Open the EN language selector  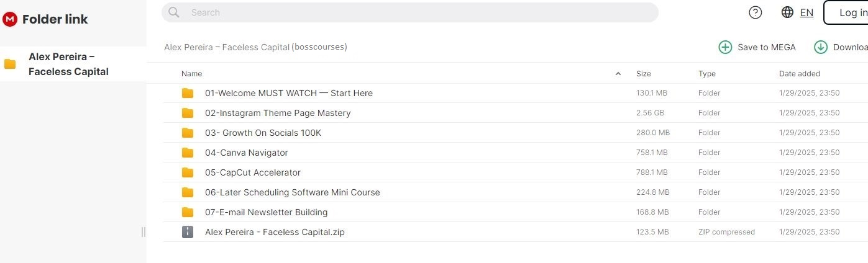(806, 12)
